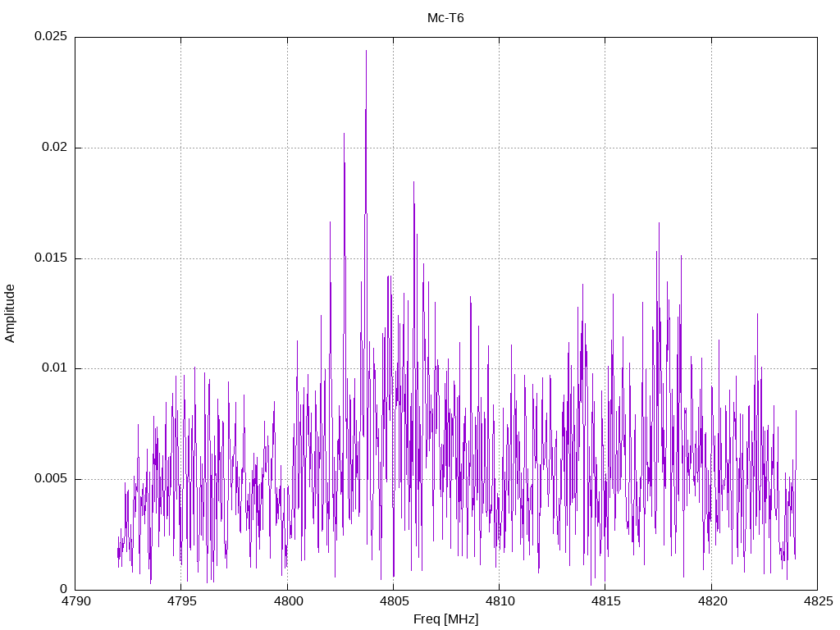This screenshot has height=630, width=840.
Task: Click the 0.01 y-axis tick value
Action: point(55,368)
